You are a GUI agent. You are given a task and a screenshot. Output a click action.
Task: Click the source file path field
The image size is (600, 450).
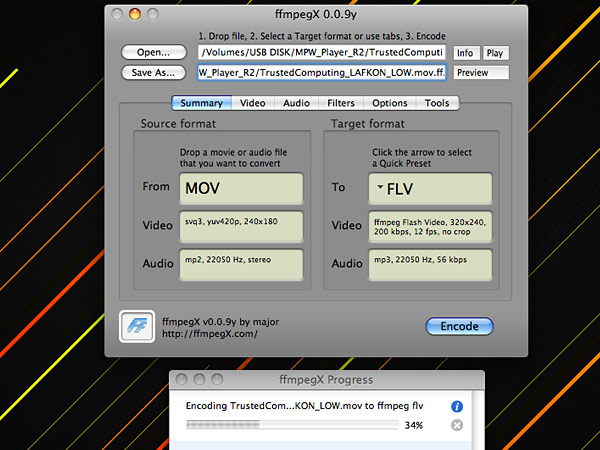click(x=322, y=52)
